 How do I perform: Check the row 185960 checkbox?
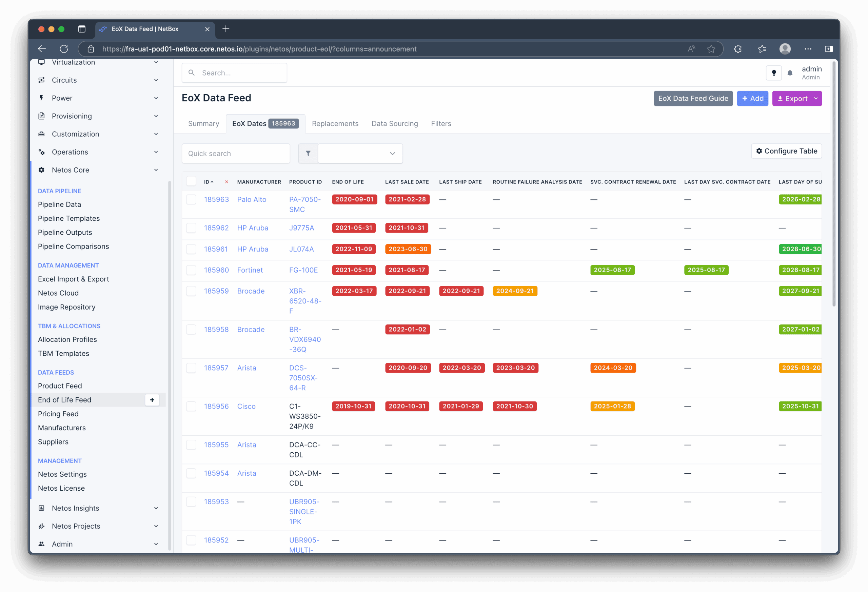coord(191,270)
